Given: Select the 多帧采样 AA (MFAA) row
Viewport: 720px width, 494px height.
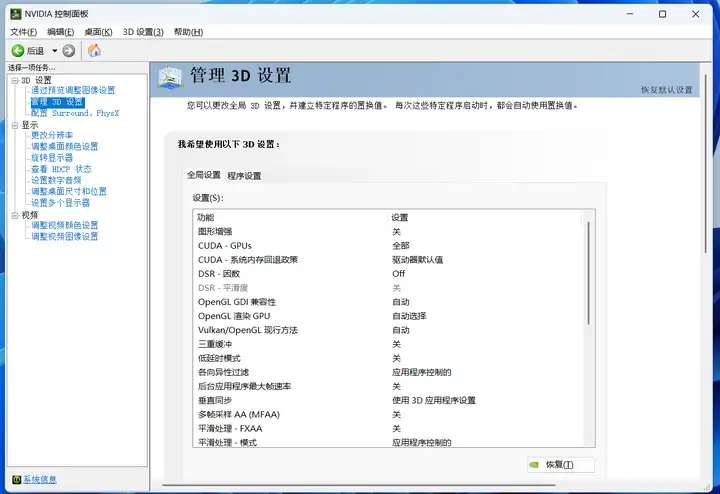Looking at the screenshot, I should click(388, 415).
